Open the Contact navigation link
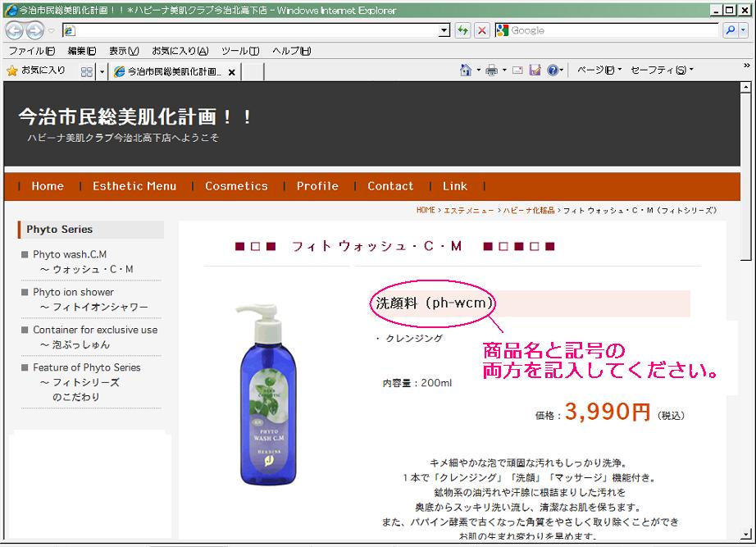 (390, 186)
